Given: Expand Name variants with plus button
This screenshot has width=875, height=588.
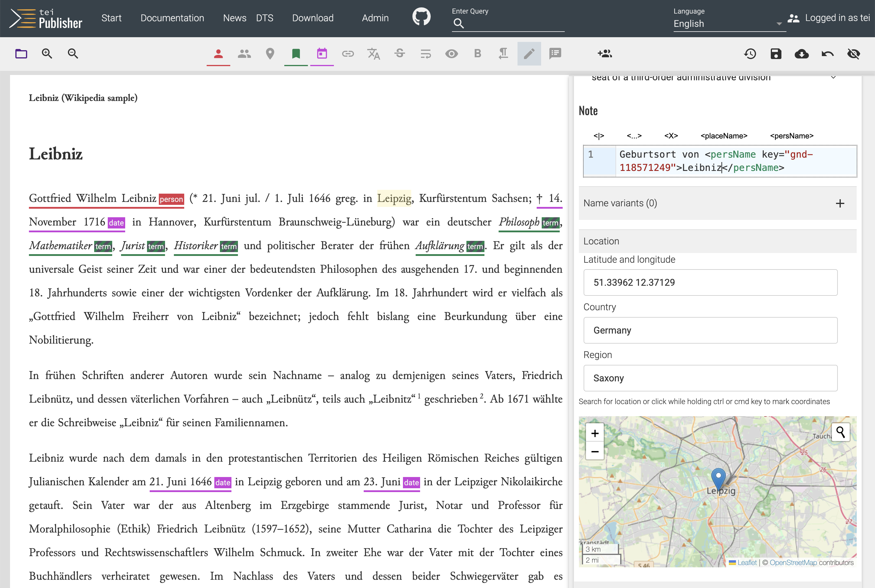Looking at the screenshot, I should coord(840,203).
